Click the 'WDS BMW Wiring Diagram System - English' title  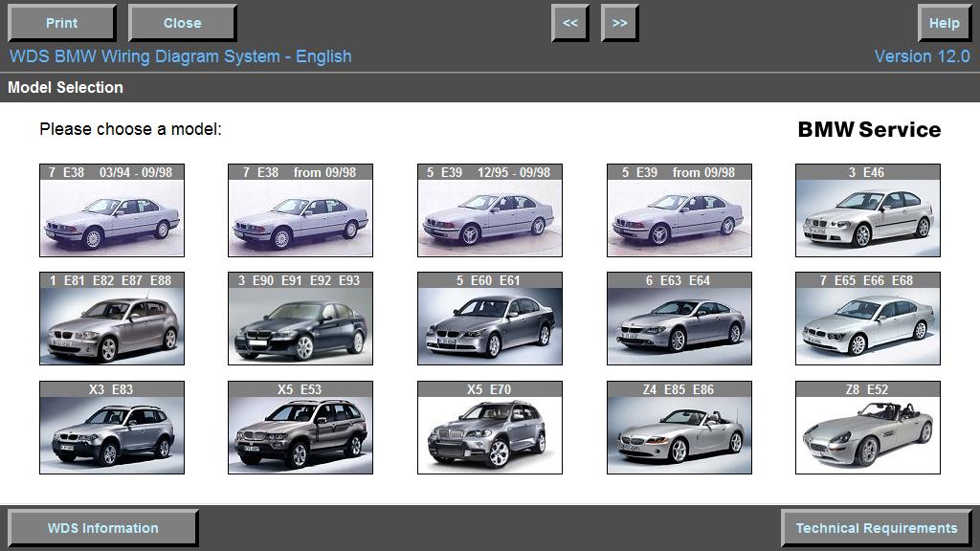[181, 56]
